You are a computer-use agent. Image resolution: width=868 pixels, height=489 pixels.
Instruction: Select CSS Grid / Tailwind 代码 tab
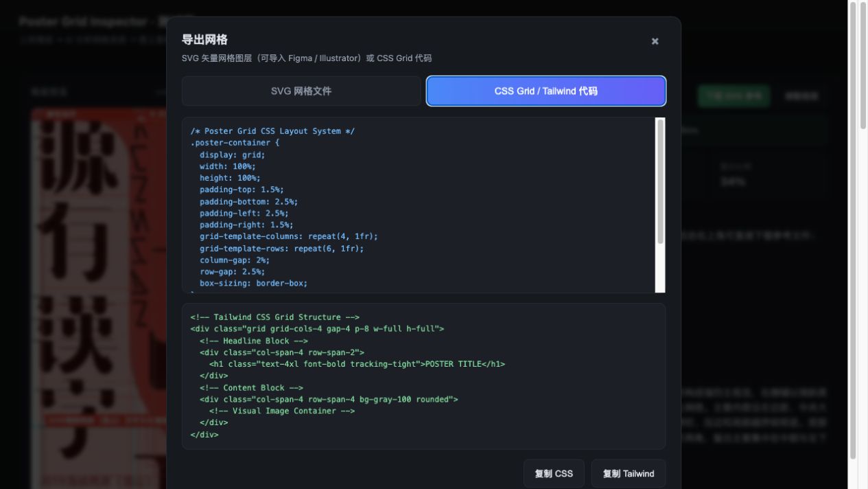[546, 91]
